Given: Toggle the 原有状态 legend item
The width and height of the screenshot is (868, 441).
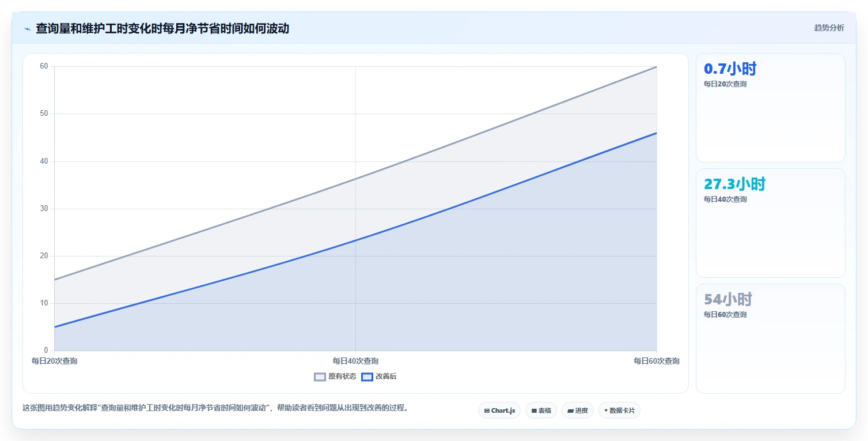Looking at the screenshot, I should coord(335,377).
